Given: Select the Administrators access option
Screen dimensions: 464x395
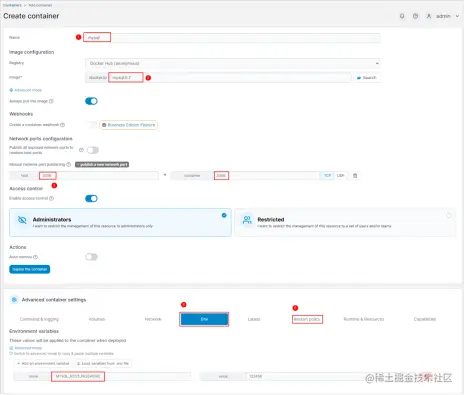Looking at the screenshot, I should [120, 222].
